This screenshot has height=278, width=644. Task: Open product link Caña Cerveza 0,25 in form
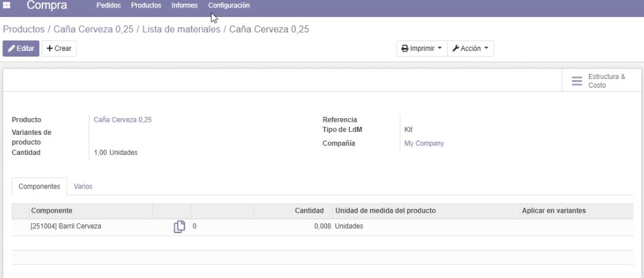pyautogui.click(x=122, y=120)
